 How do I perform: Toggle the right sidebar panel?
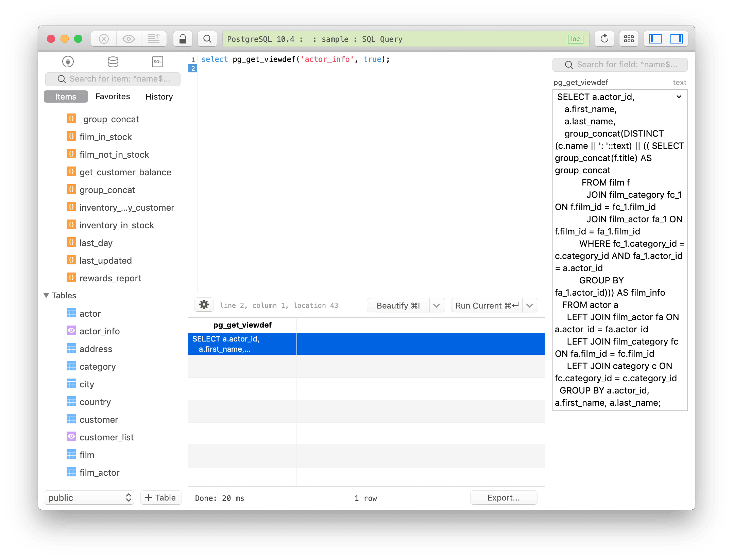click(x=677, y=39)
